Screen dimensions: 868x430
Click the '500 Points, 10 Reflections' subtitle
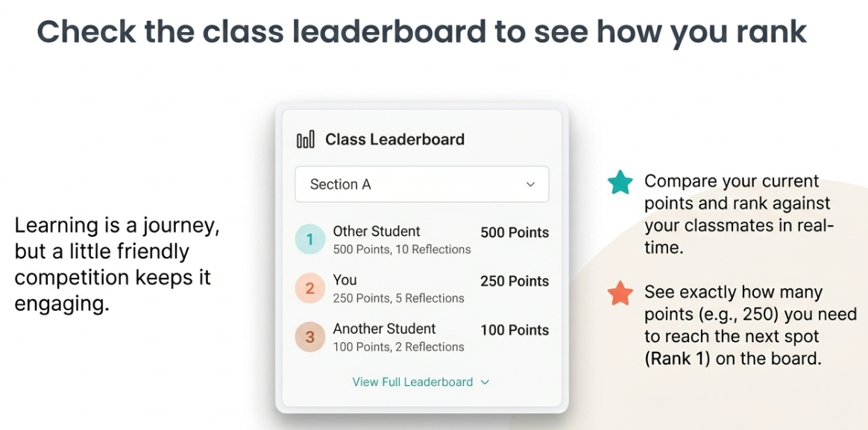[x=402, y=250]
